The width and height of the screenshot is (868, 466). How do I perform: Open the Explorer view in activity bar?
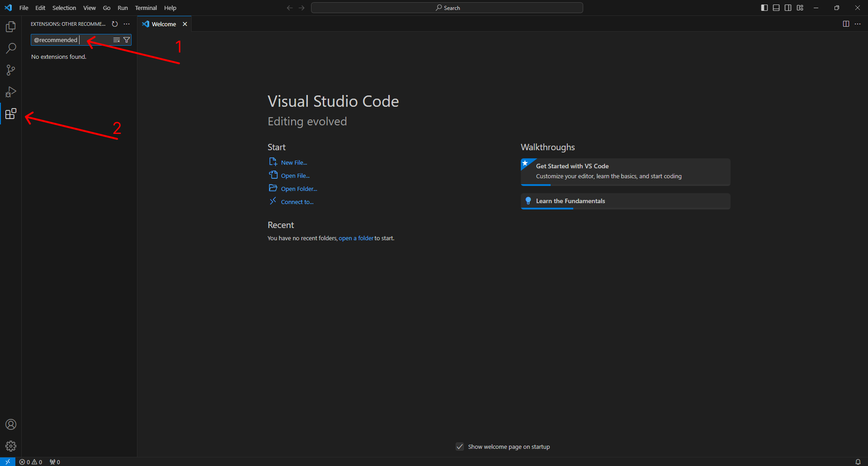(x=11, y=27)
